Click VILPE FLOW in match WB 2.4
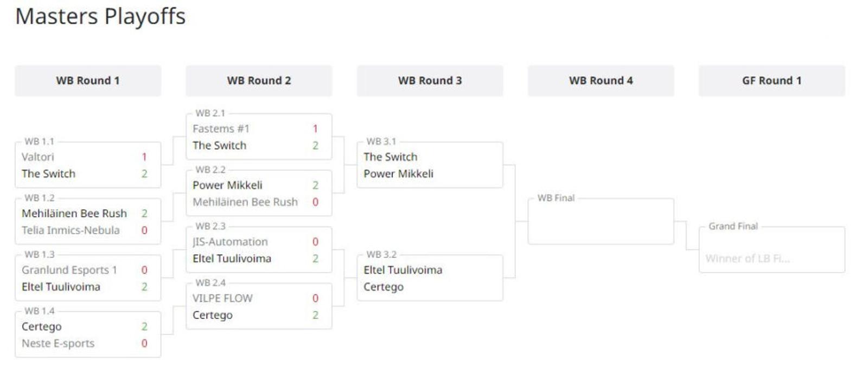This screenshot has width=868, height=373. coord(222,298)
